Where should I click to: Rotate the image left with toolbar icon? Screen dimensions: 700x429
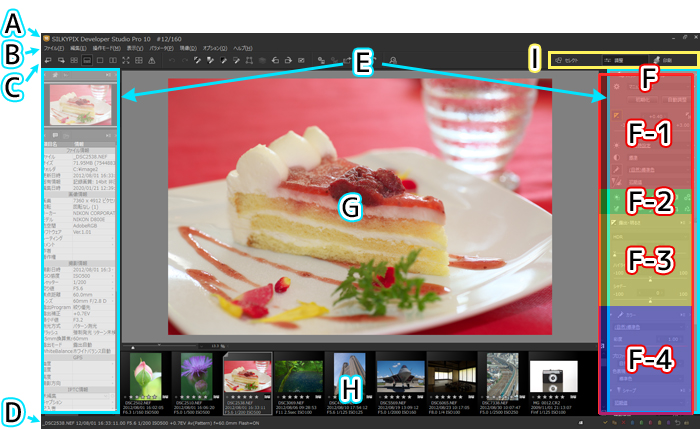point(275,60)
